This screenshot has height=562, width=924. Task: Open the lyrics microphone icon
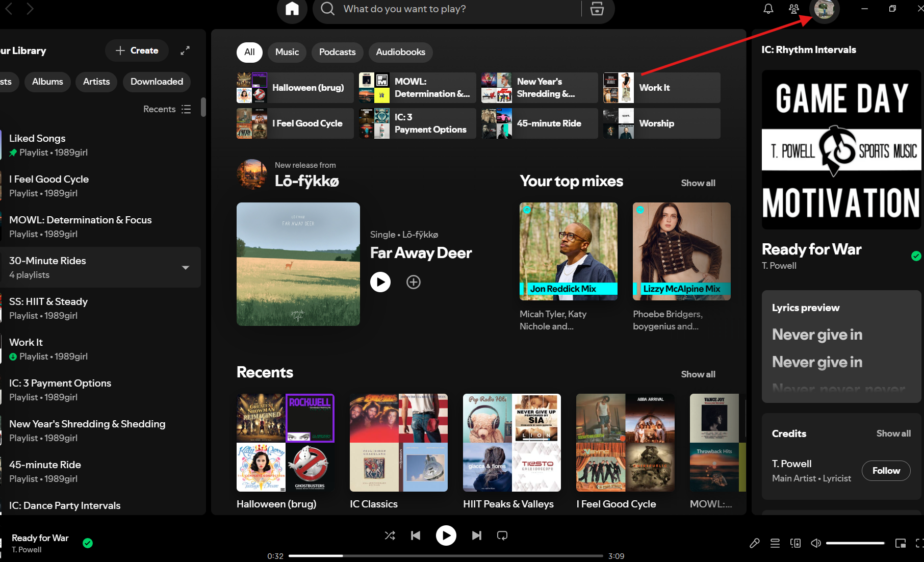click(x=755, y=543)
